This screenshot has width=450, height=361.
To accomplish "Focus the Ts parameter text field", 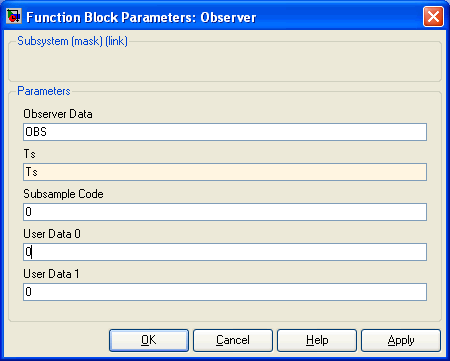I will [x=225, y=172].
